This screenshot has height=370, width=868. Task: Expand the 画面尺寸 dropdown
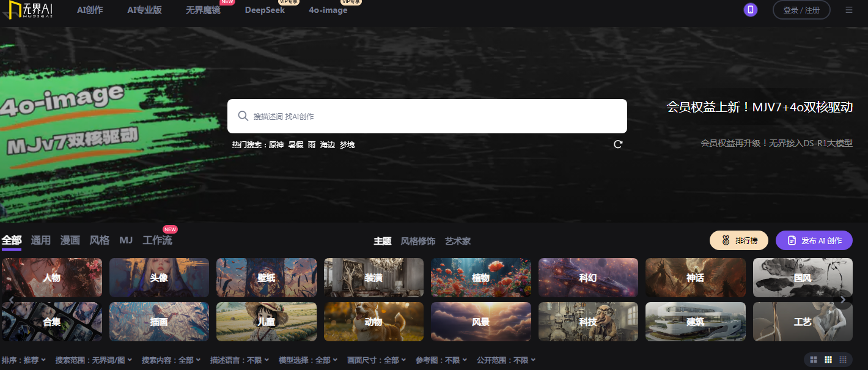[377, 360]
